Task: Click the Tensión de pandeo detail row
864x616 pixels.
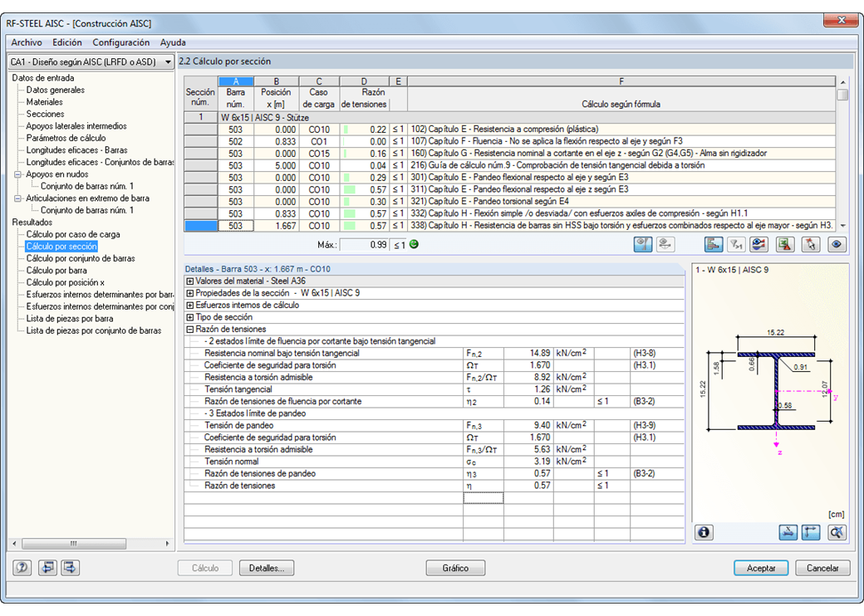Action: tap(434, 426)
